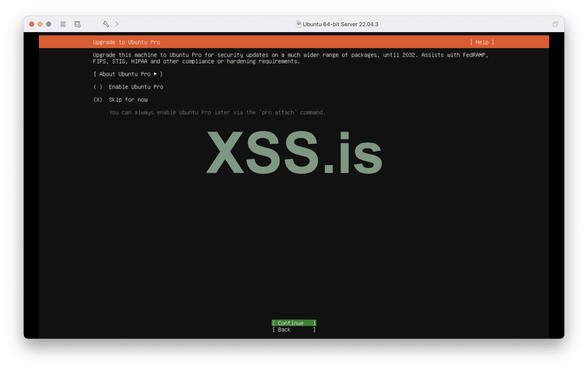Click the overlapping windows icon at right
588x370 pixels.
click(555, 24)
